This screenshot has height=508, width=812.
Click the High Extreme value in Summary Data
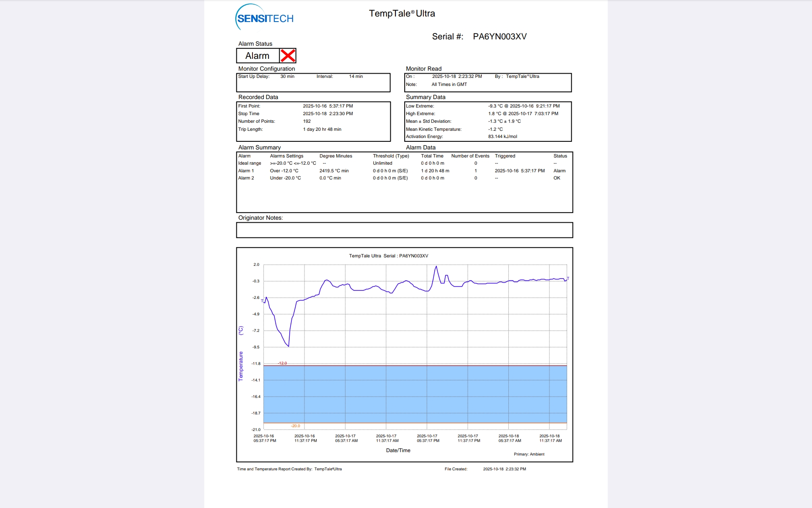tap(523, 114)
